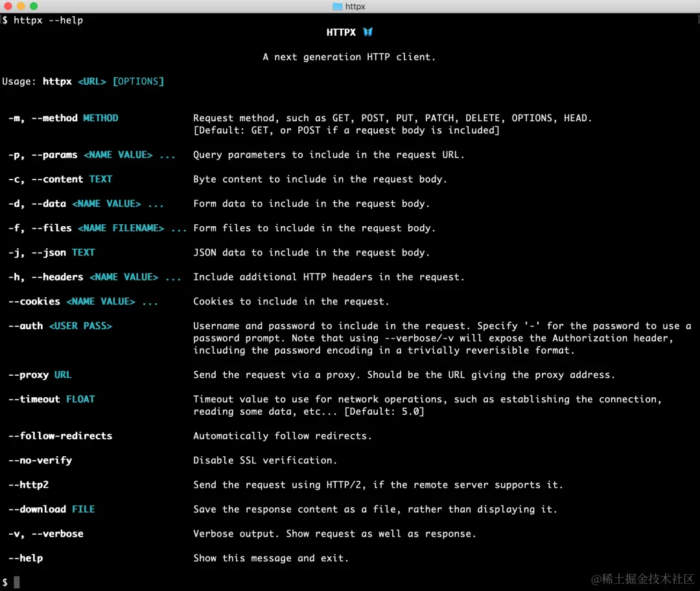The height and width of the screenshot is (591, 700).
Task: Click the '--no-verify' option
Action: [x=40, y=461]
